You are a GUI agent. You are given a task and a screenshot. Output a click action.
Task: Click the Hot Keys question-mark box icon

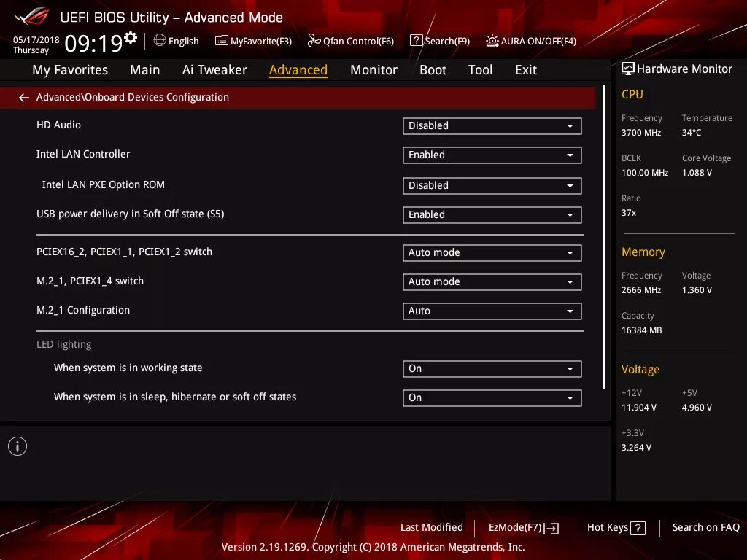[x=638, y=528]
